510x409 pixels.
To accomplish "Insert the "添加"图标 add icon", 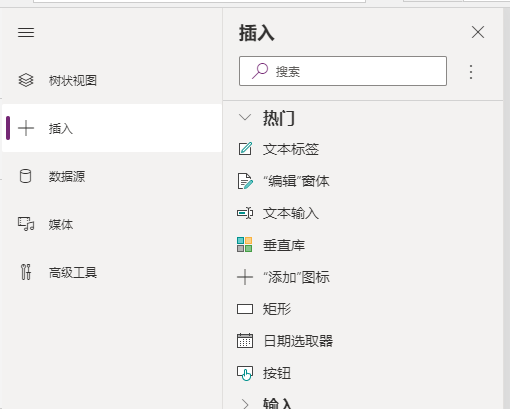I will tap(284, 277).
